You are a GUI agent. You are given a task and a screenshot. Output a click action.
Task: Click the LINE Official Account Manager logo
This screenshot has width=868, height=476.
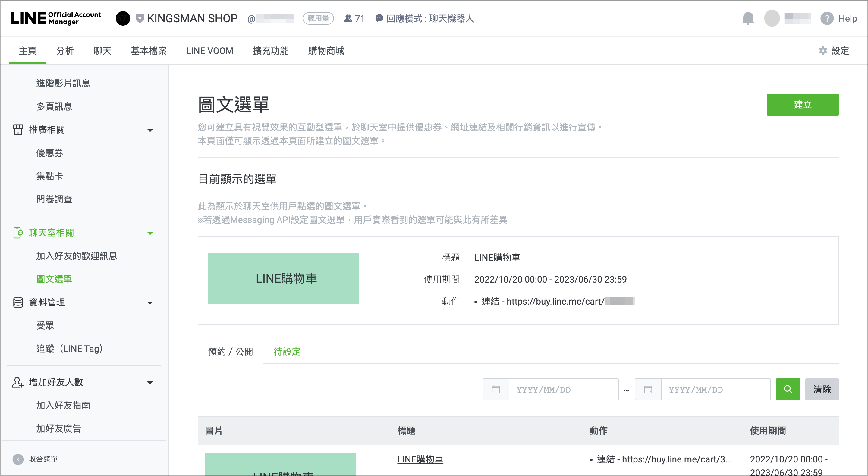(x=56, y=18)
